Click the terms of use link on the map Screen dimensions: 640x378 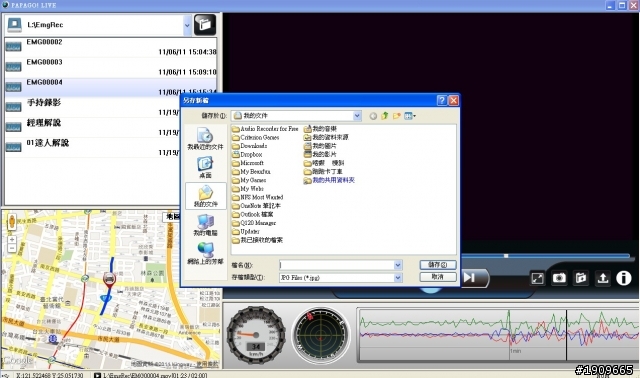207,363
